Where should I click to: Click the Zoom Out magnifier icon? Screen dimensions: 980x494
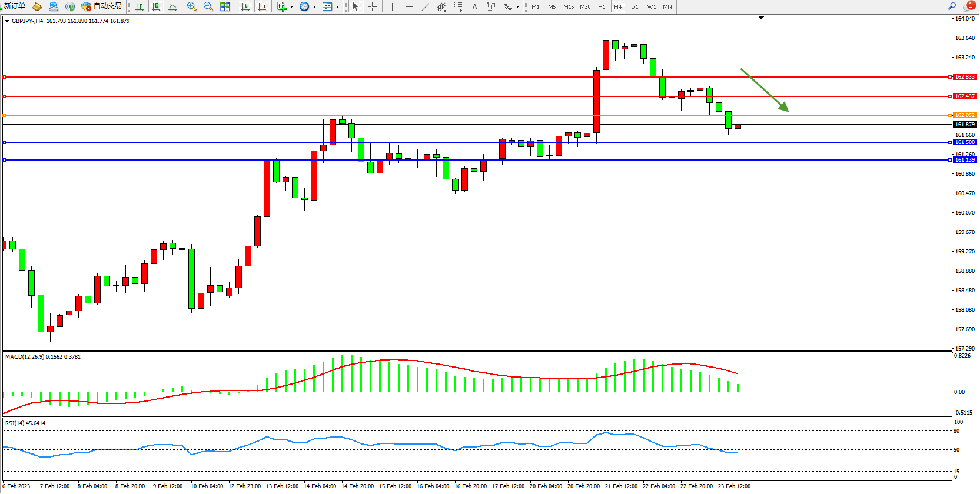click(x=208, y=6)
